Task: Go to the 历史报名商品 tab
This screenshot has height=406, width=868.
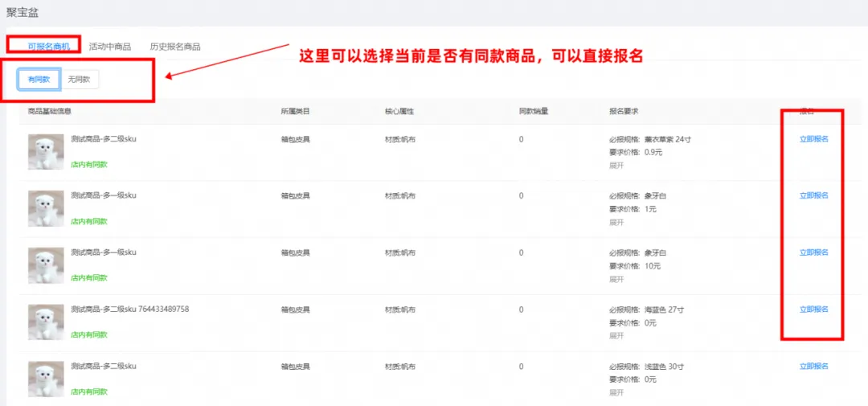Action: point(175,47)
